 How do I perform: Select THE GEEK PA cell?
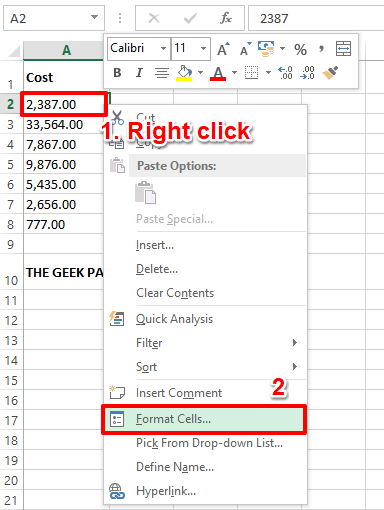[63, 272]
